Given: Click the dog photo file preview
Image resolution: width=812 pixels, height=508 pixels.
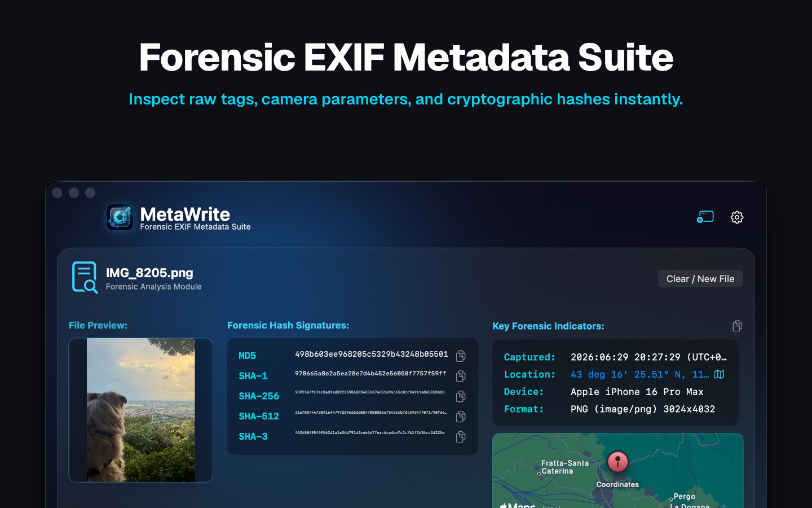Looking at the screenshot, I should point(141,410).
